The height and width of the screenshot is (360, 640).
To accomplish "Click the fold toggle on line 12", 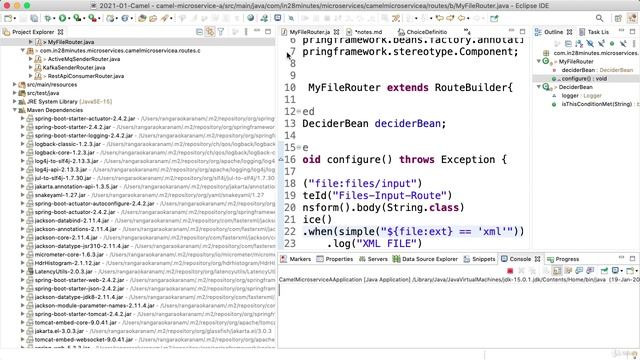I will (x=299, y=111).
